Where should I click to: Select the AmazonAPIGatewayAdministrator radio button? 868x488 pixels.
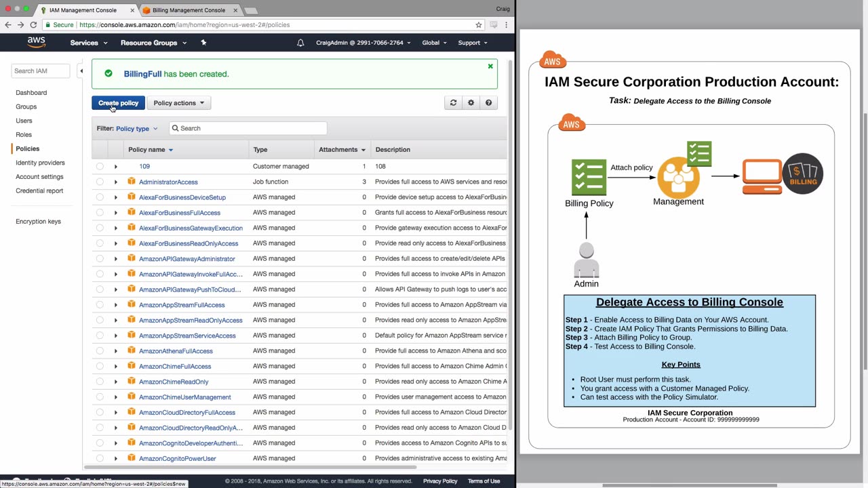coord(100,259)
